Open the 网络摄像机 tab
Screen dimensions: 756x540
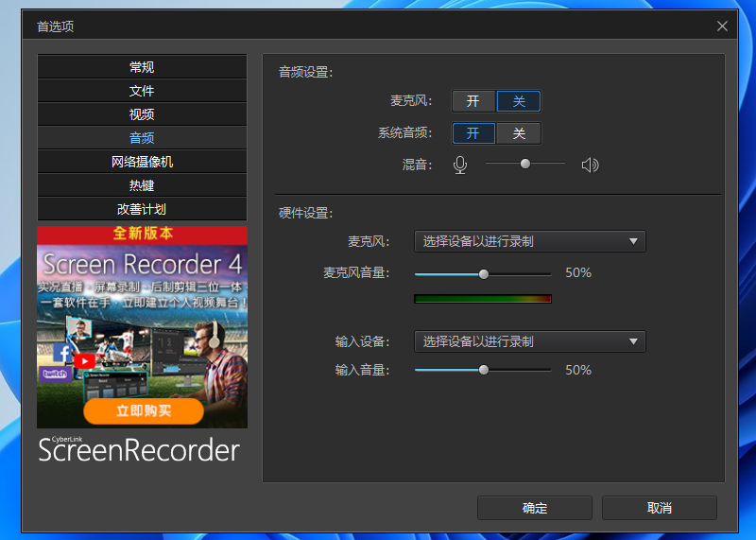click(143, 162)
